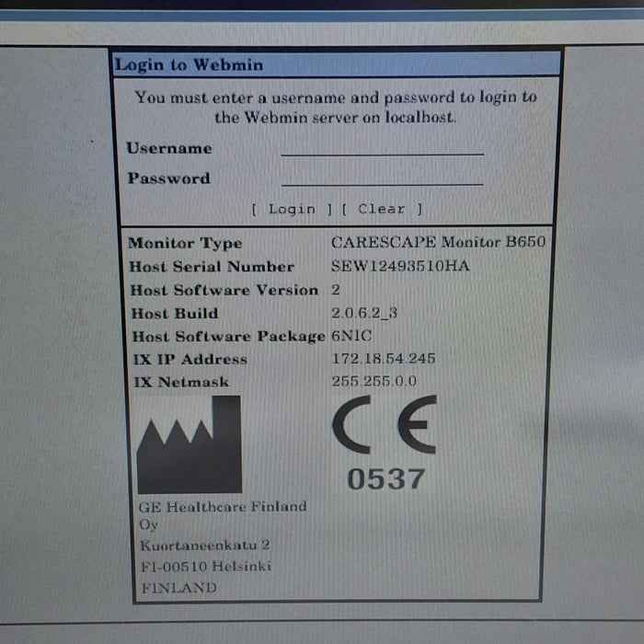Screen dimensions: 644x644
Task: Click the 'Host Build' label
Action: tap(175, 314)
